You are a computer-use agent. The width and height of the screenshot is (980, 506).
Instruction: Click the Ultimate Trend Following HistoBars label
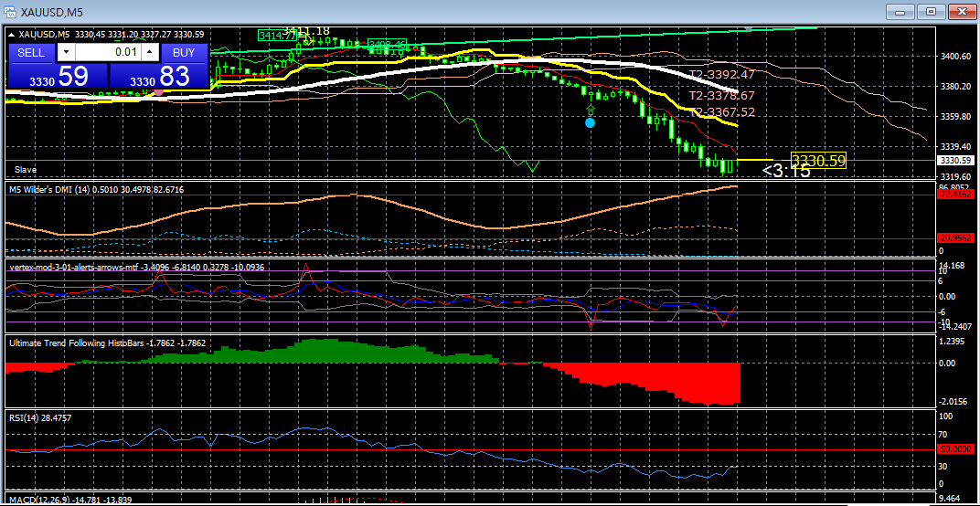point(107,343)
